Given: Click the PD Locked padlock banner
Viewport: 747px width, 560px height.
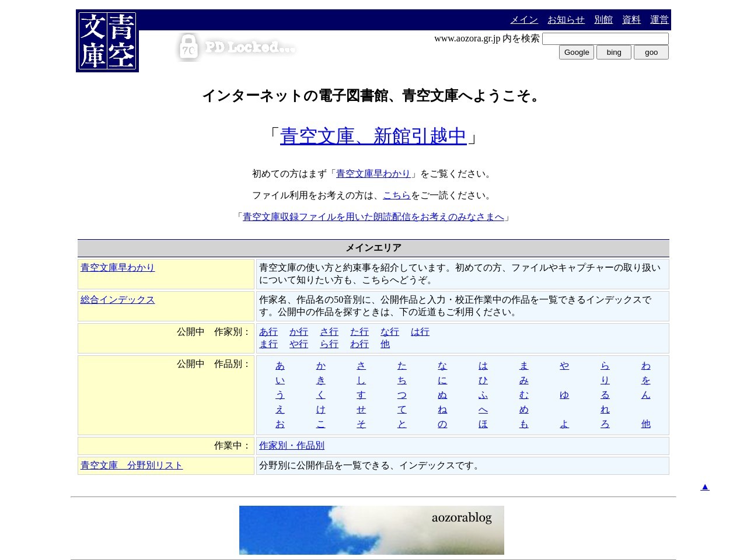Looking at the screenshot, I should click(x=236, y=47).
